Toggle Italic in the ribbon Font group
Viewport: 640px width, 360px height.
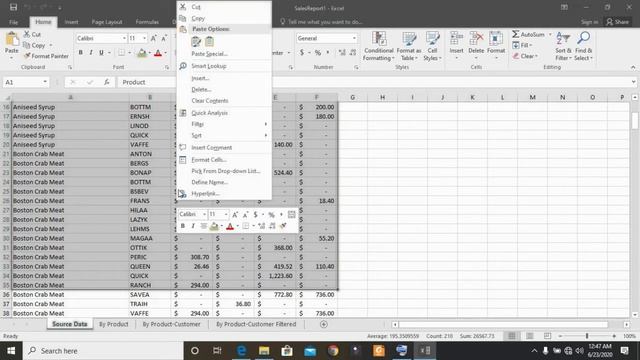(91, 53)
